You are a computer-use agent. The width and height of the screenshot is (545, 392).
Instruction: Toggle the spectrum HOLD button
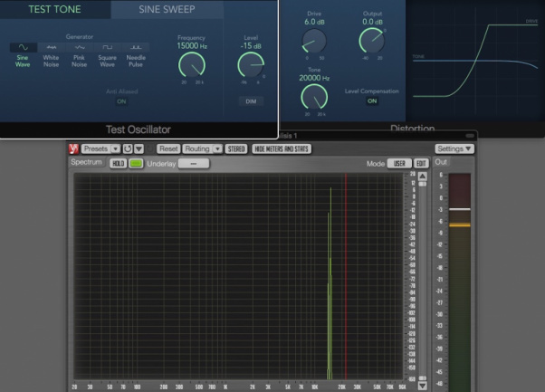pos(119,163)
